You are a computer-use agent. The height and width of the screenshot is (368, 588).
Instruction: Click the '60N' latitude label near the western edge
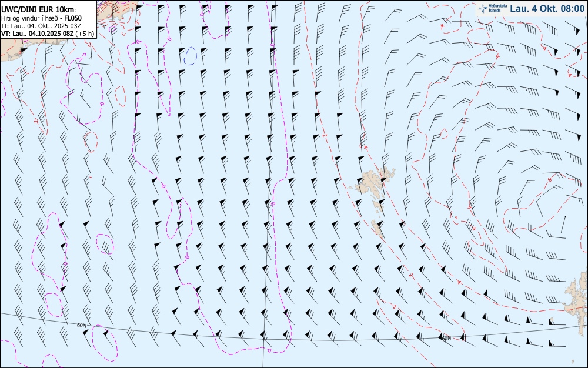pyautogui.click(x=82, y=325)
